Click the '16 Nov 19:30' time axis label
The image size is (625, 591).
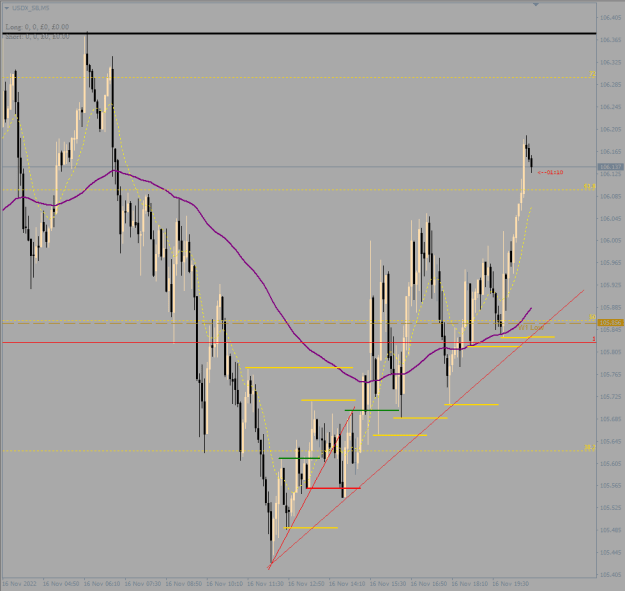pyautogui.click(x=511, y=584)
